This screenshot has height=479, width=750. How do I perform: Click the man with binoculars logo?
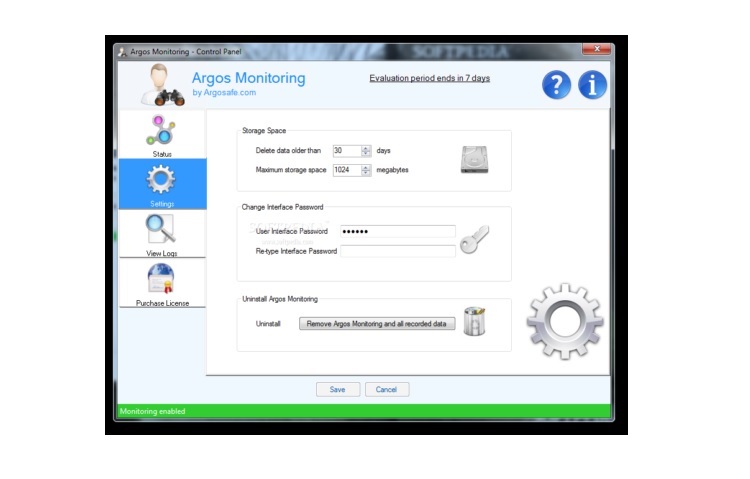coord(162,85)
